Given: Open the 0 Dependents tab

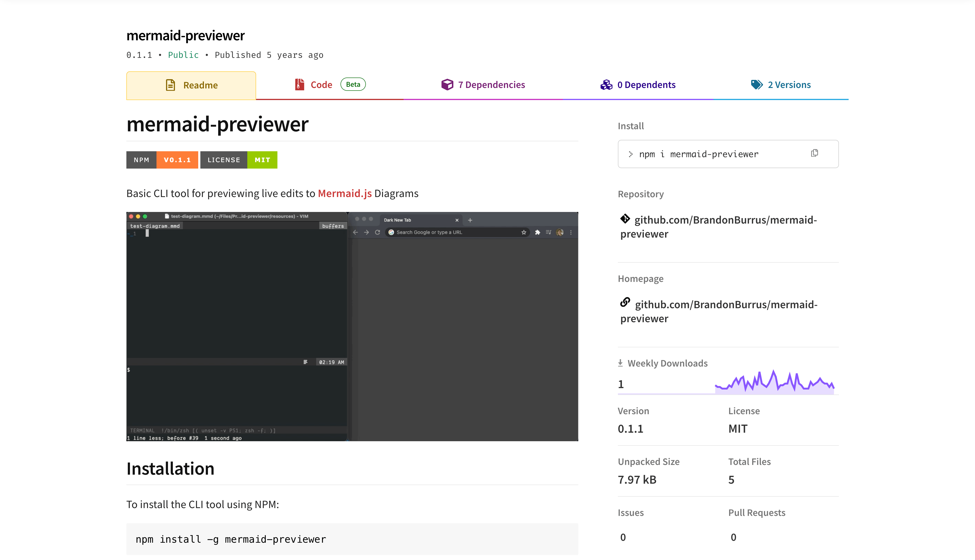Looking at the screenshot, I should click(646, 85).
